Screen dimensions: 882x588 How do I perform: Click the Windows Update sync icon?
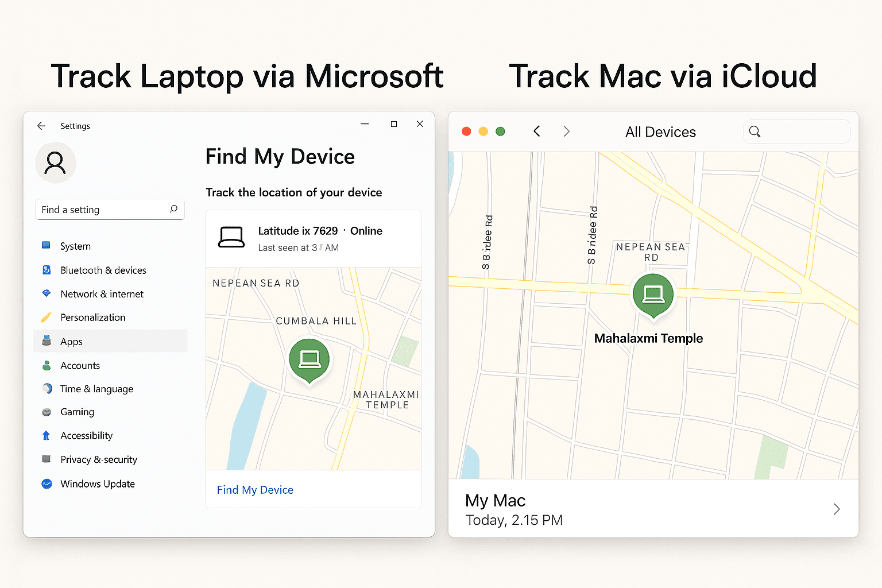pyautogui.click(x=47, y=483)
